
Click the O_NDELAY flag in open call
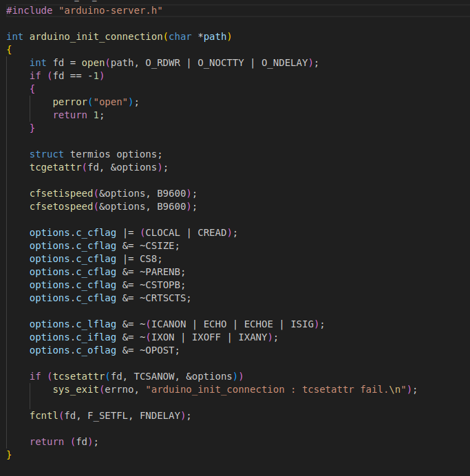click(x=285, y=63)
